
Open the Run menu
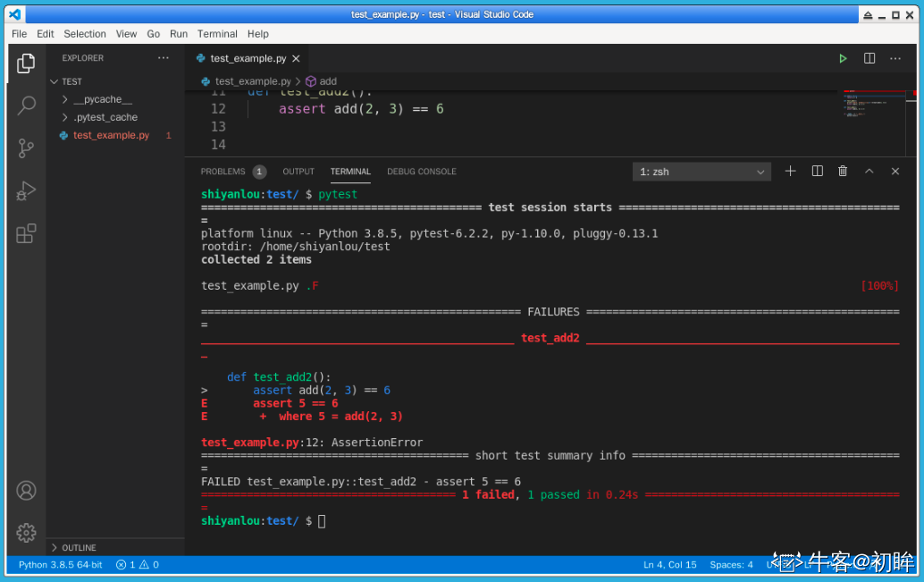click(x=179, y=34)
